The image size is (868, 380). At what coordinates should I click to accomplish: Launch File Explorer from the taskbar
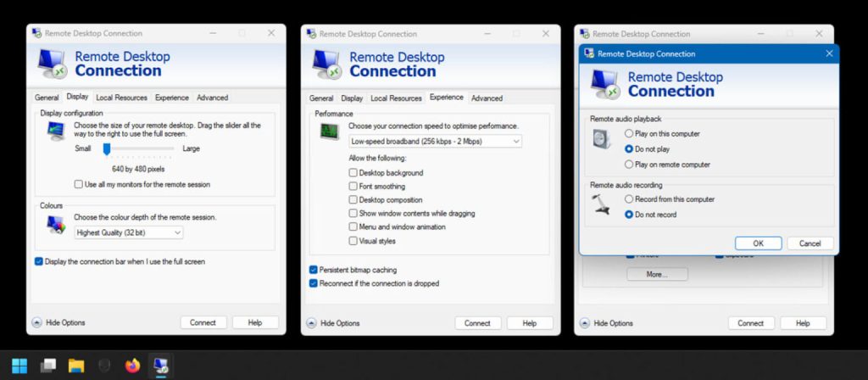click(76, 366)
